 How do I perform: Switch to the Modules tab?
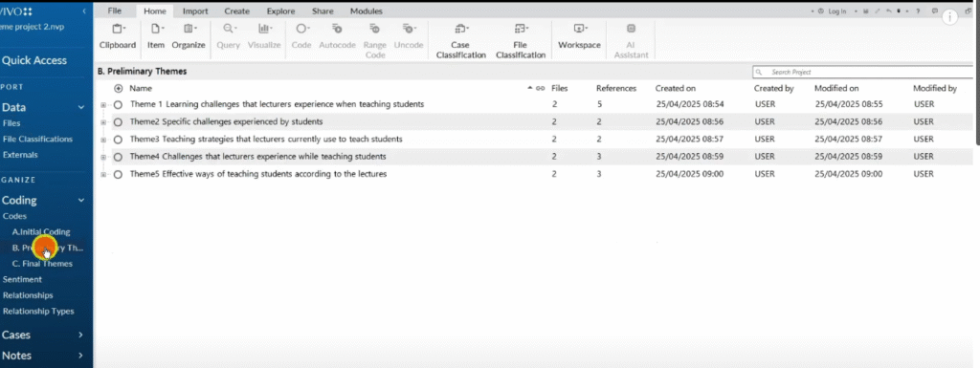click(x=367, y=11)
